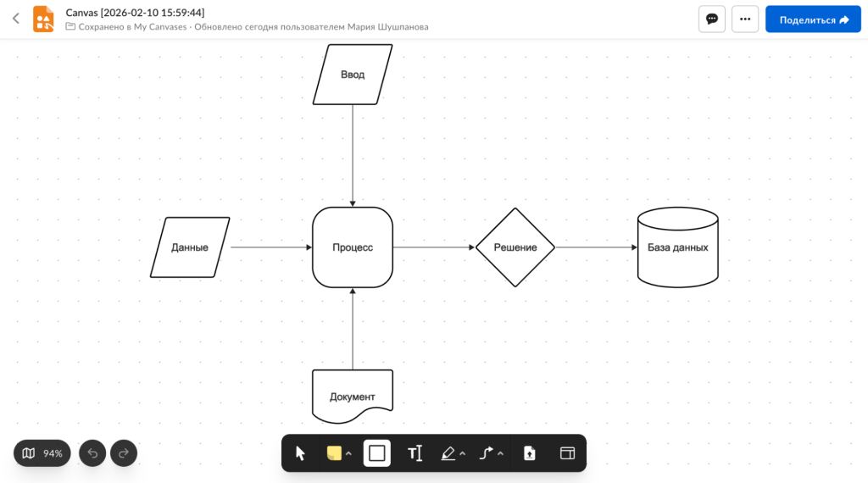
Task: Expand pen tool options chevron
Action: tap(463, 453)
